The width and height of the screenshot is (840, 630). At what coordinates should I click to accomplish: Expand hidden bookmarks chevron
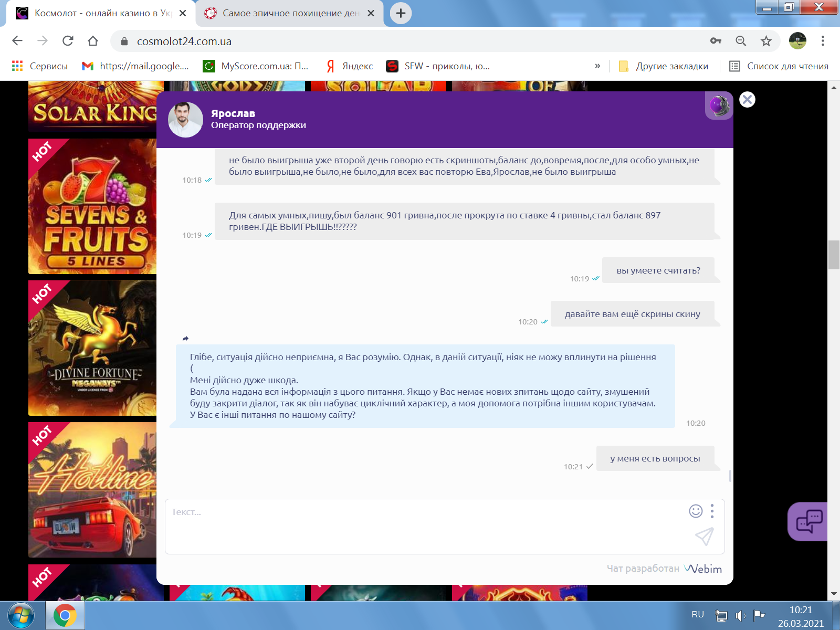(597, 66)
